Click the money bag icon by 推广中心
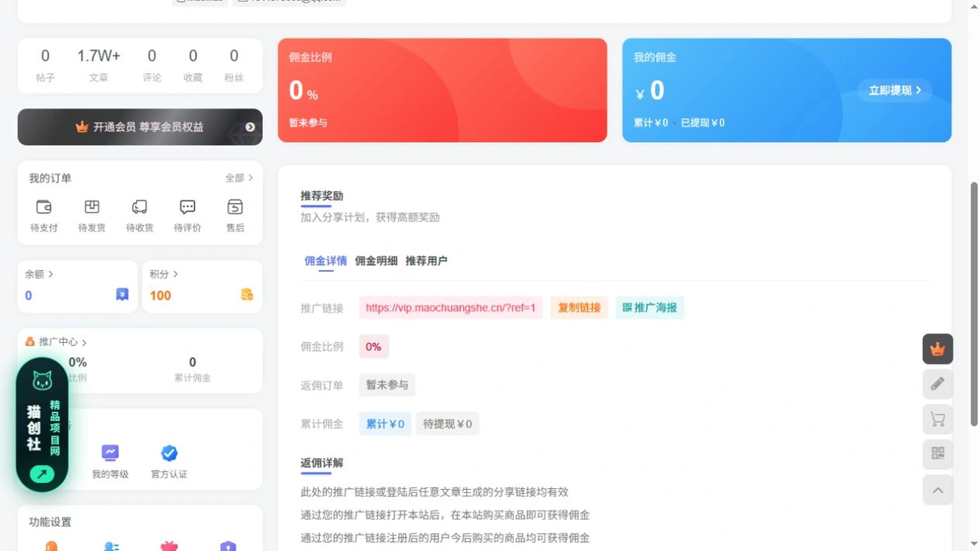Viewport: 980px width, 551px height. click(30, 342)
